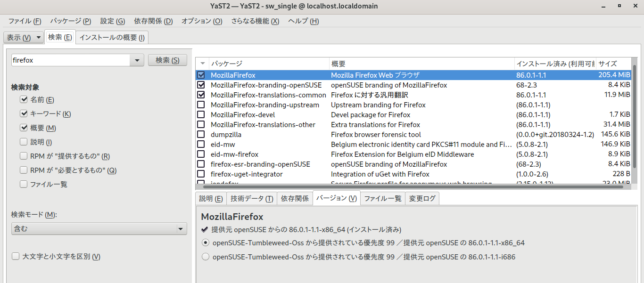The width and height of the screenshot is (644, 283).
Task: Toggle status icon of firefox-esr-branding-openSUSE
Action: pyautogui.click(x=201, y=164)
